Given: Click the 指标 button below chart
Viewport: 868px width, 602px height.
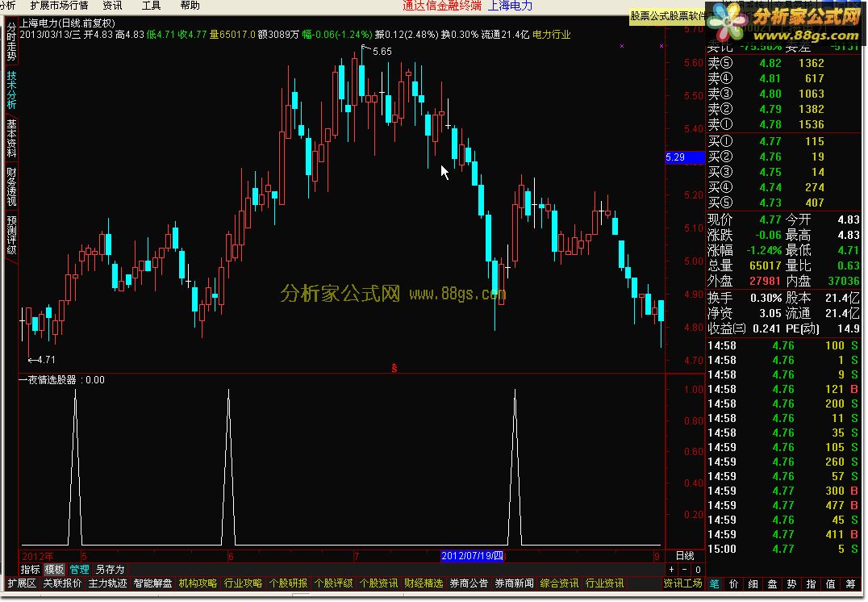Looking at the screenshot, I should 30,570.
